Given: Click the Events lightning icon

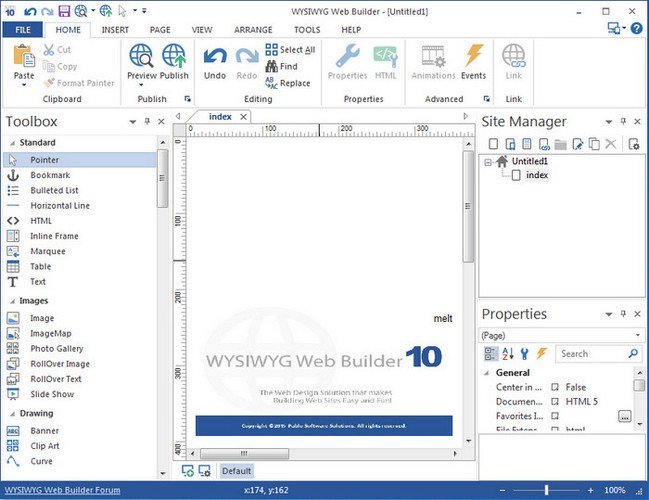Looking at the screenshot, I should pyautogui.click(x=474, y=55).
